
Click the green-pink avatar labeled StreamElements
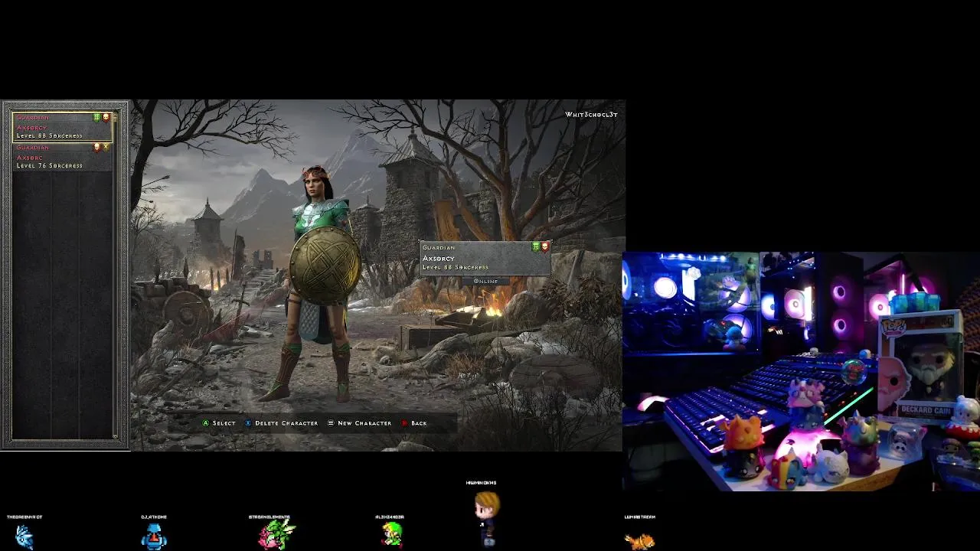point(276,534)
